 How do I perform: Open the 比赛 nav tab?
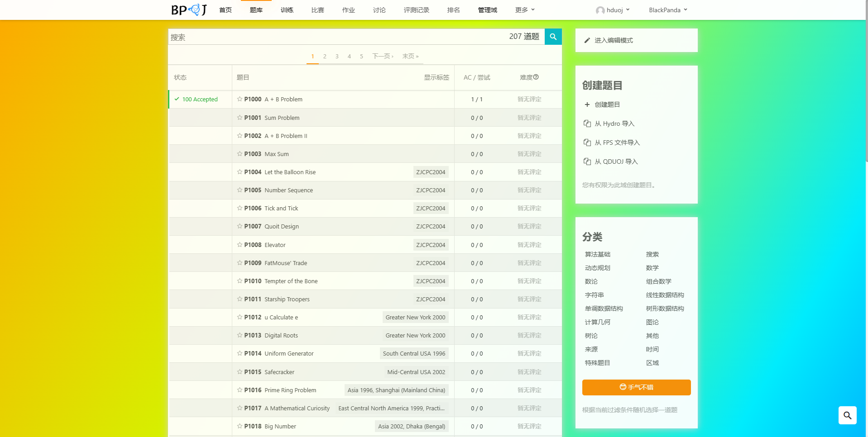(318, 10)
